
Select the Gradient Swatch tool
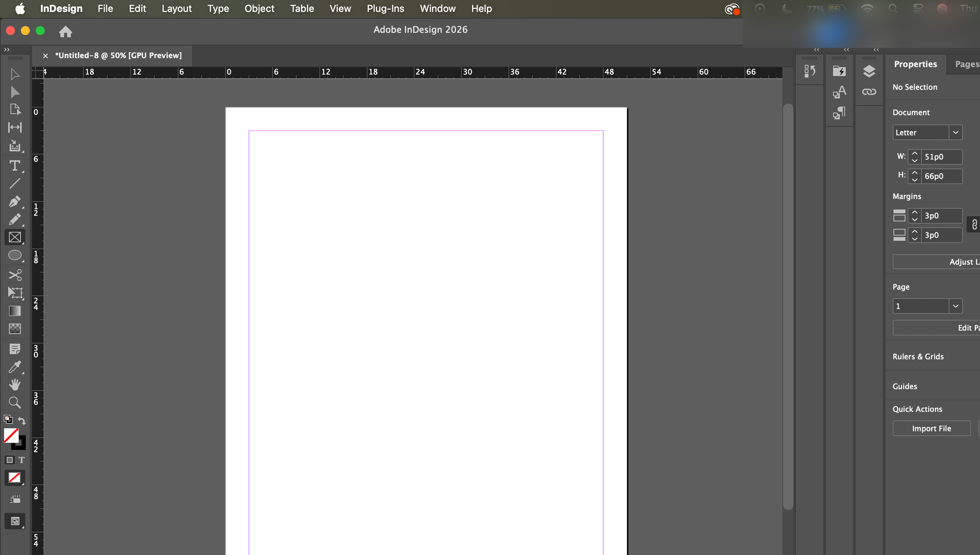click(15, 311)
